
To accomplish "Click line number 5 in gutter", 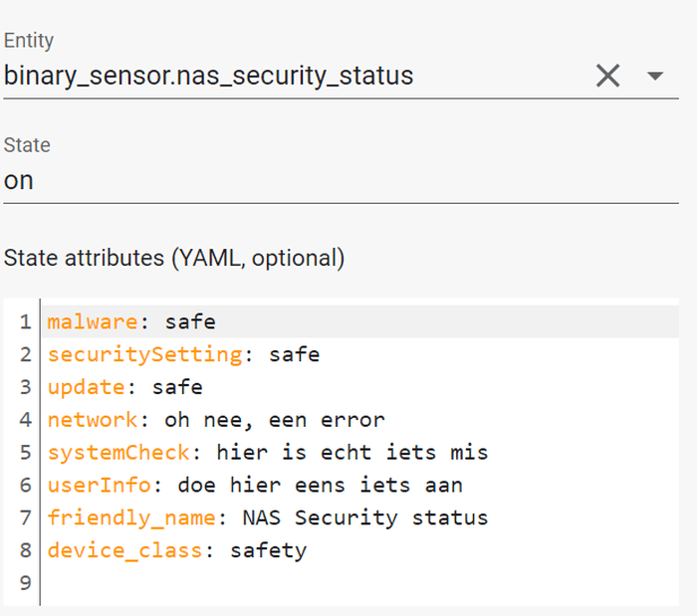I will 25,452.
